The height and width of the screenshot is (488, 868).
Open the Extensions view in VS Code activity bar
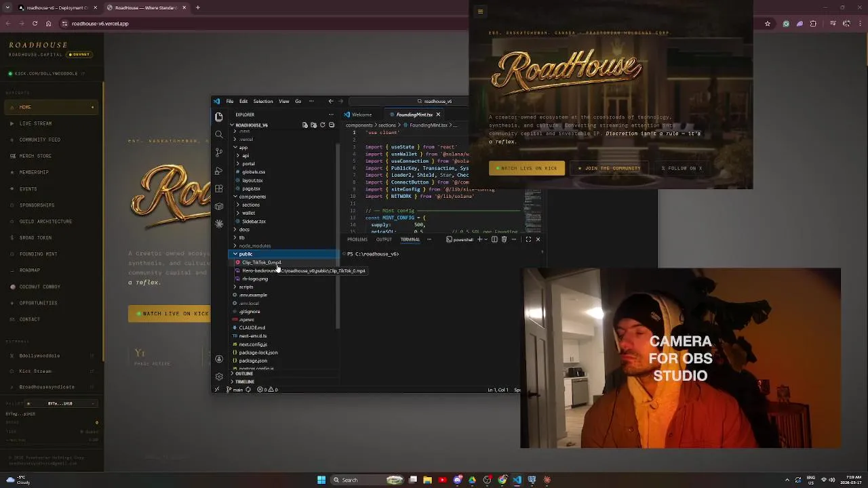coord(218,188)
